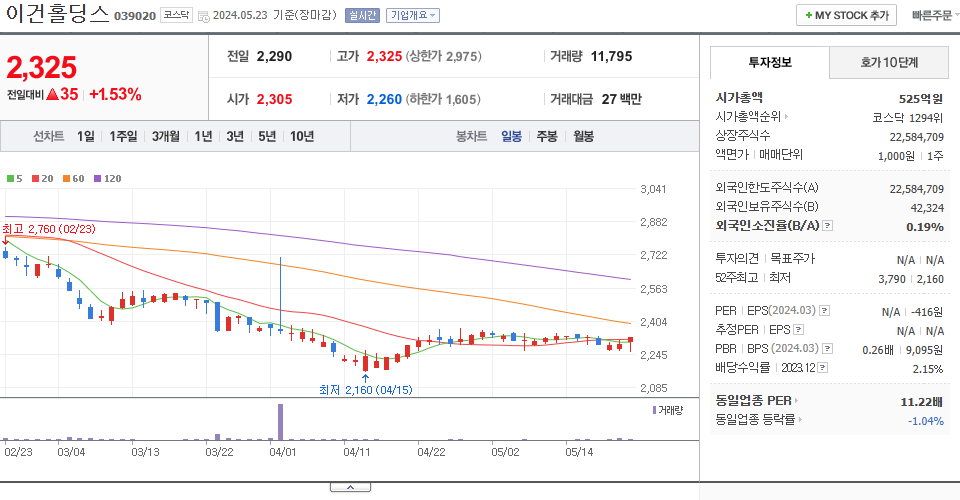
Task: Select the 10년 line chart period
Action: pyautogui.click(x=302, y=136)
